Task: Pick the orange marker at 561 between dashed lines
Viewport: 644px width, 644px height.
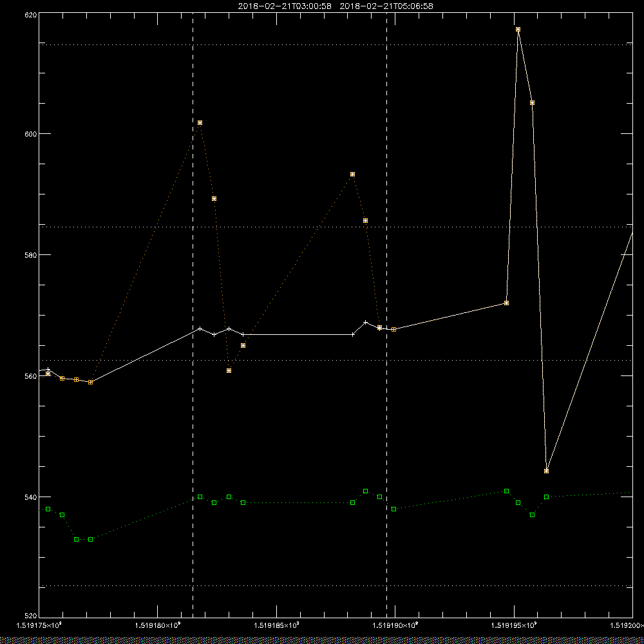Action: point(229,370)
